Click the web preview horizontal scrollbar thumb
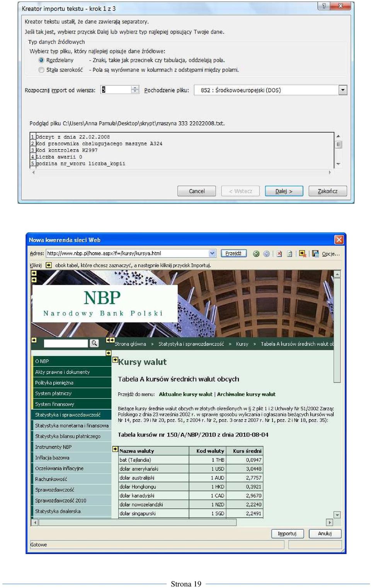The width and height of the screenshot is (371, 588). click(138, 523)
